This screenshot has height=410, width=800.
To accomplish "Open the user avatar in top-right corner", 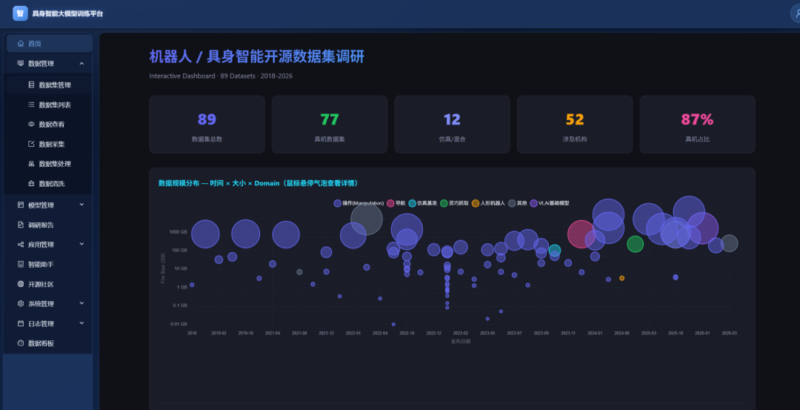I will coord(796,13).
